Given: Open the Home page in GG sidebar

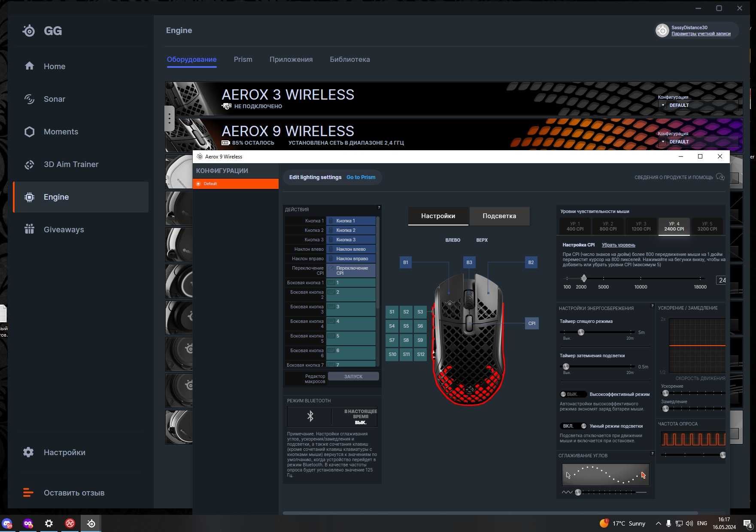Looking at the screenshot, I should [x=81, y=66].
